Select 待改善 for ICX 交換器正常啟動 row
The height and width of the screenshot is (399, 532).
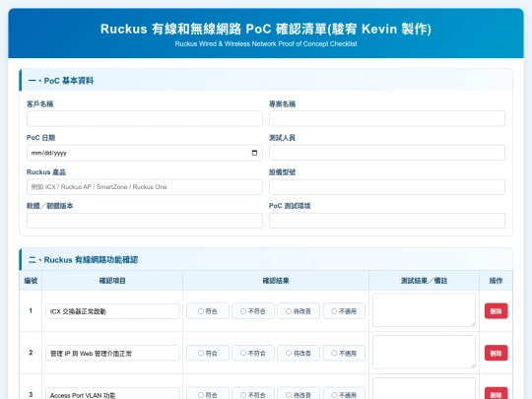[299, 310]
